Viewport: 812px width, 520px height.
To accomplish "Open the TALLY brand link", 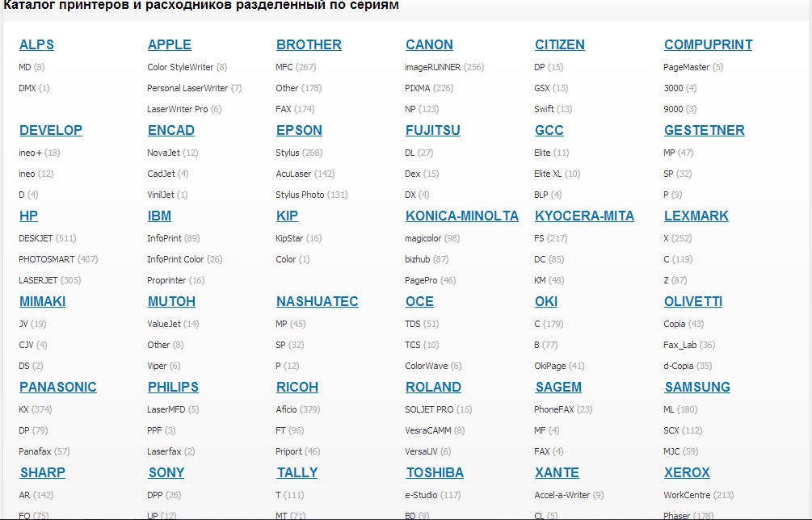I will pos(297,472).
